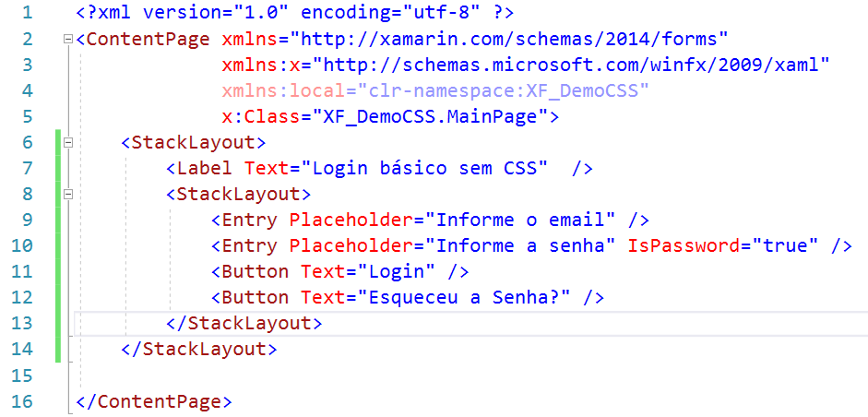This screenshot has width=868, height=417.
Task: Click the IsPassword attribute name
Action: tap(682, 246)
